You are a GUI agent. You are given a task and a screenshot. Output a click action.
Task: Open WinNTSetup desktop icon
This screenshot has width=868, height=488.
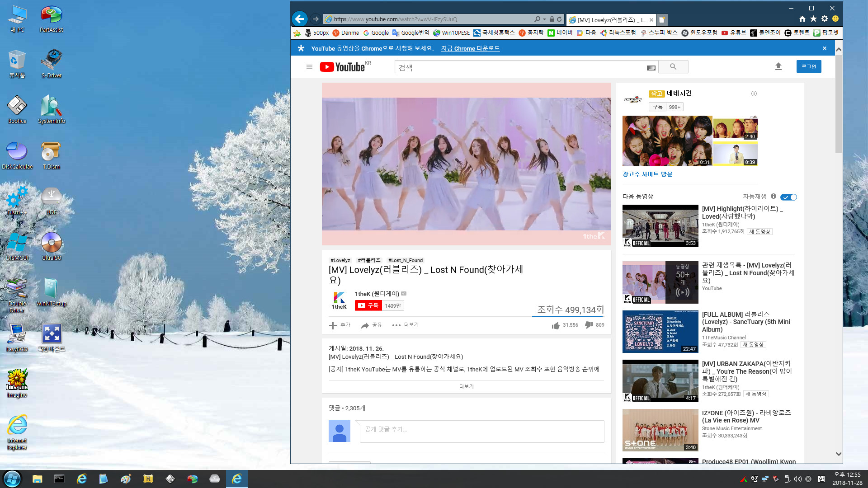pos(51,292)
